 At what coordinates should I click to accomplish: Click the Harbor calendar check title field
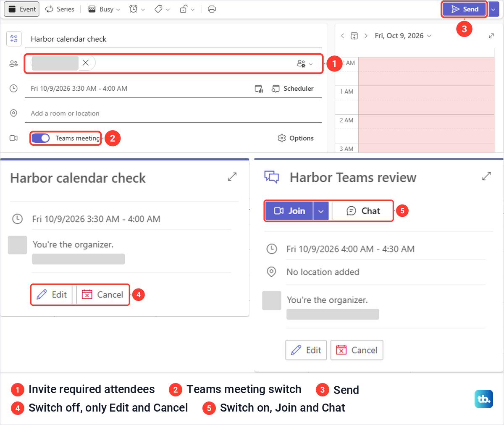[173, 39]
